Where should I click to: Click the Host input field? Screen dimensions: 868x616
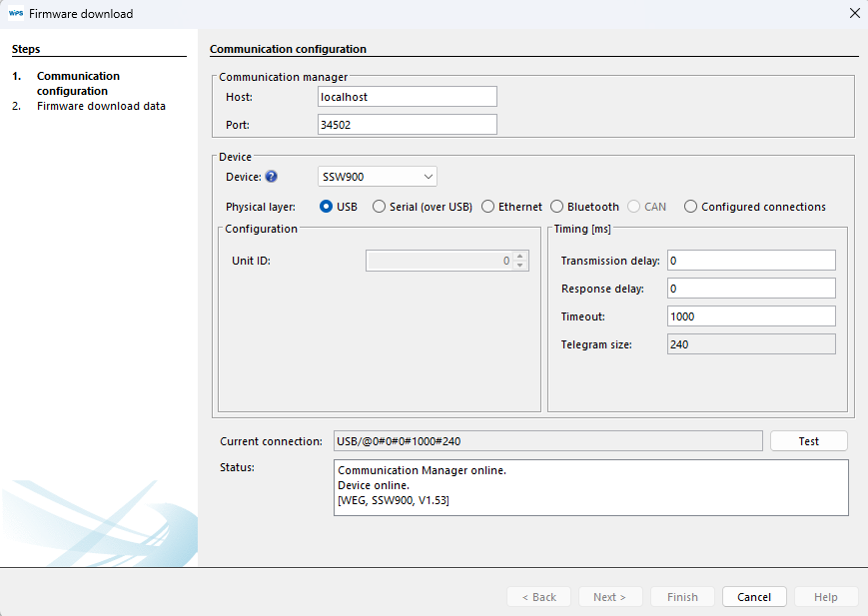point(407,97)
